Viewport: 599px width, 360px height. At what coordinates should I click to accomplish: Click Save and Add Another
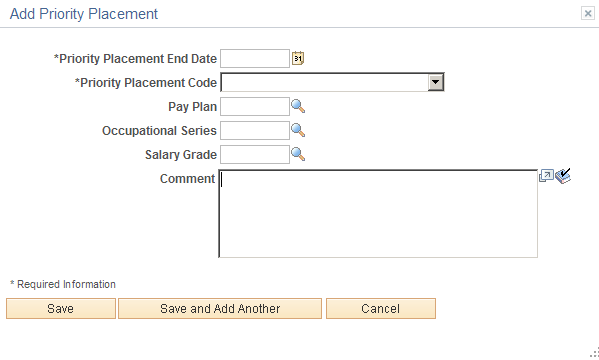(x=220, y=308)
